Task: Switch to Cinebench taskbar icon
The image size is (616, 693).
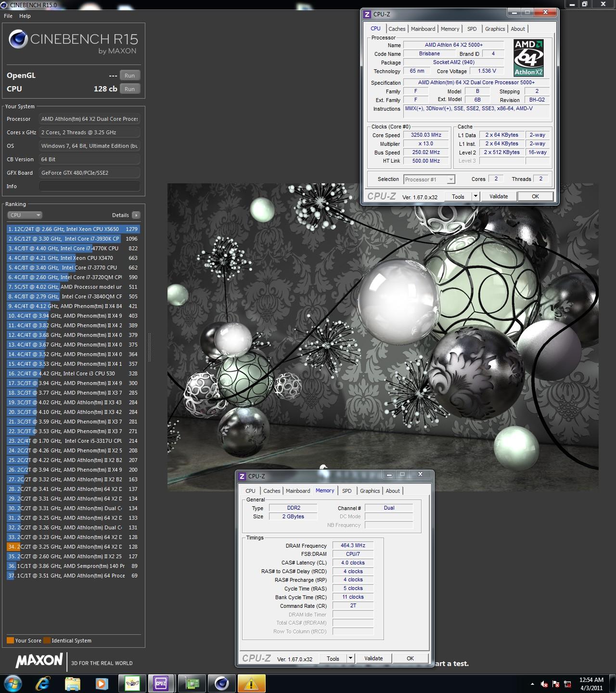Action: pos(222,683)
